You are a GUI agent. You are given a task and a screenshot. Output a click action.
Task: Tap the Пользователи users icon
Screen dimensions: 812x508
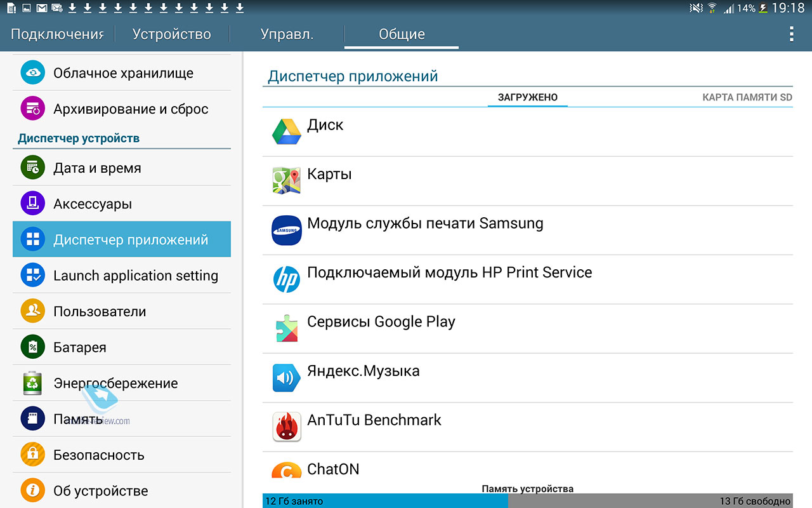tap(32, 311)
